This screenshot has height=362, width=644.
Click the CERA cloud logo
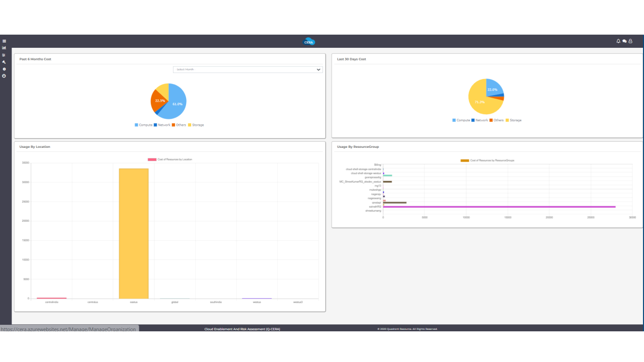(x=309, y=42)
